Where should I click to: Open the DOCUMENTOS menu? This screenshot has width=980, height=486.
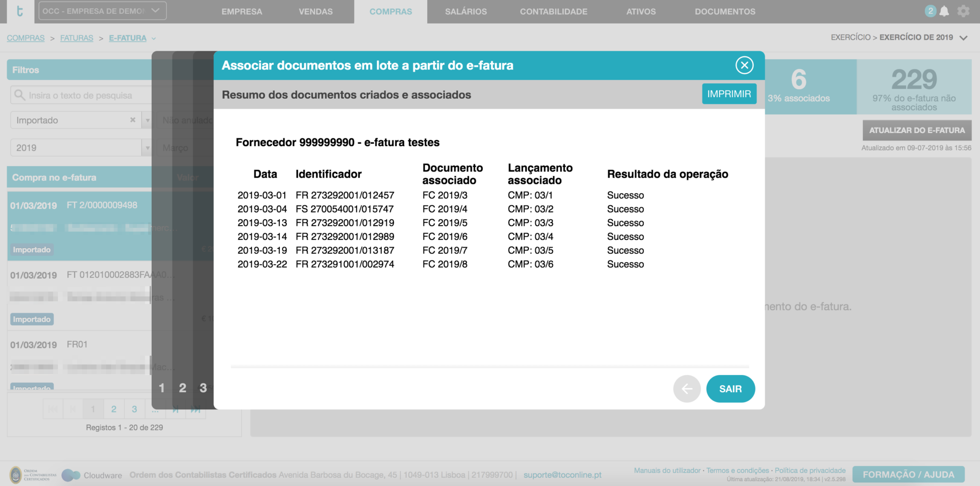725,11
